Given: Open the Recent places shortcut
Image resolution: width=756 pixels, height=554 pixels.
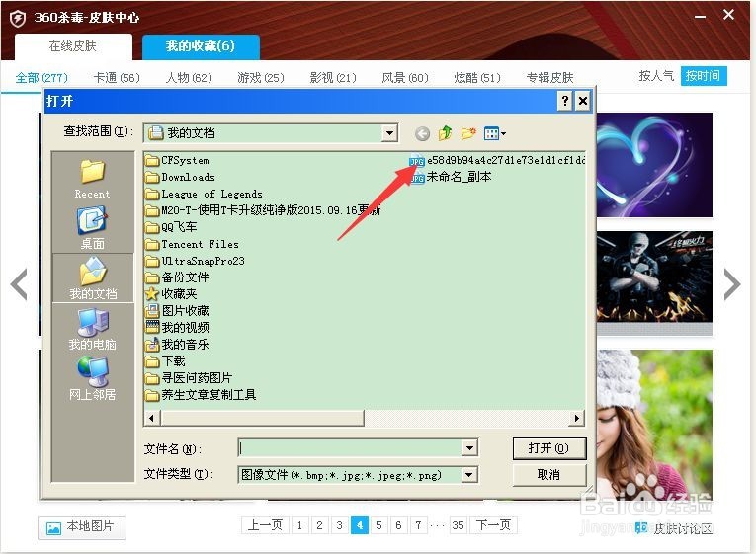Looking at the screenshot, I should click(92, 179).
